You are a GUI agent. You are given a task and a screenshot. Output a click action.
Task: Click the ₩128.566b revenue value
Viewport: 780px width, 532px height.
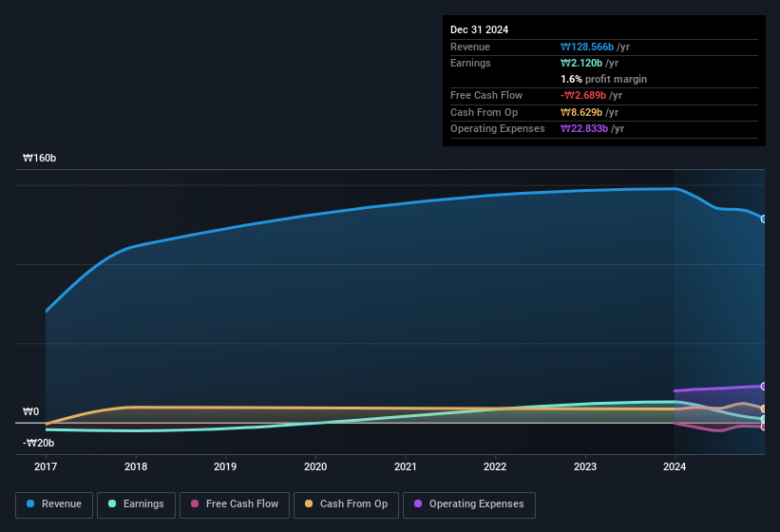coord(587,47)
